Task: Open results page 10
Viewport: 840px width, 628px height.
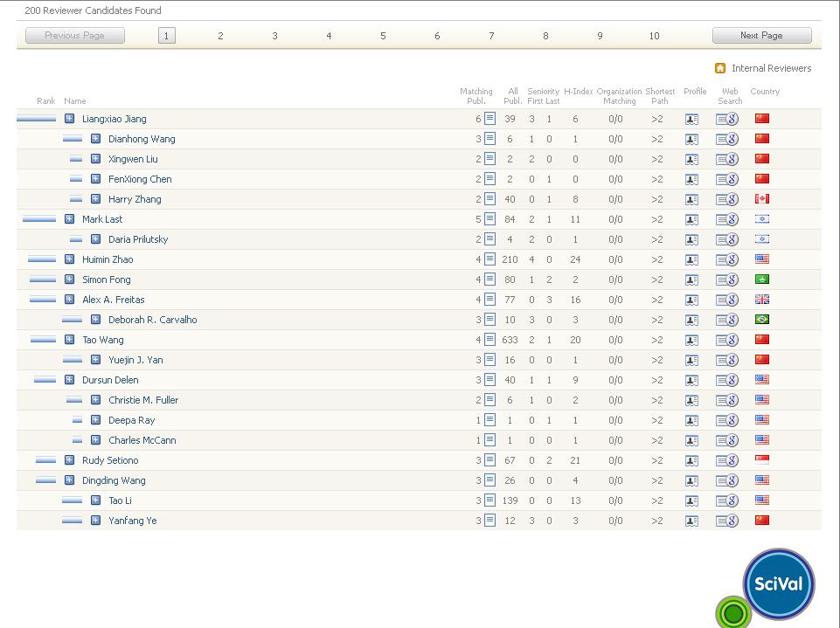Action: coord(654,36)
